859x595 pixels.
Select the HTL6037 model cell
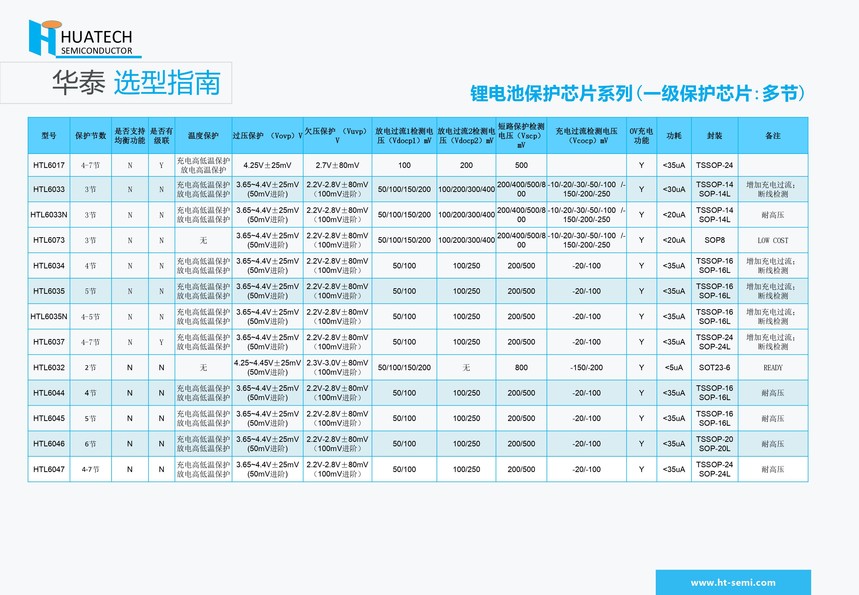coord(49,342)
